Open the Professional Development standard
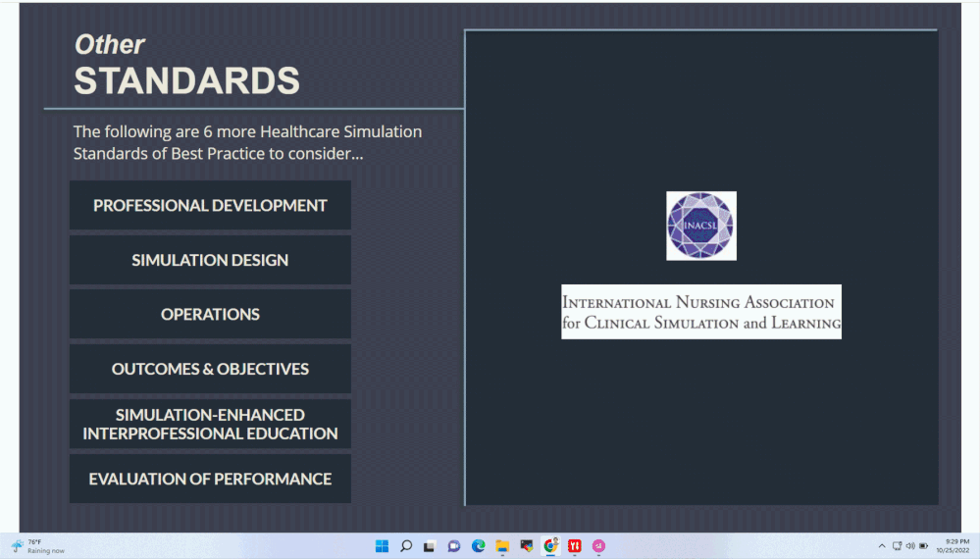The height and width of the screenshot is (559, 980). (x=210, y=205)
